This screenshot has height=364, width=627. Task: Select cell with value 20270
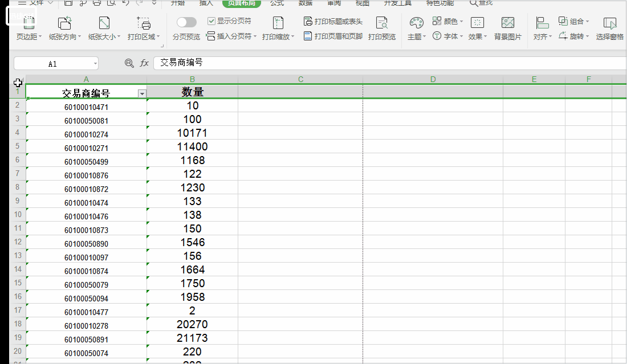click(x=192, y=324)
